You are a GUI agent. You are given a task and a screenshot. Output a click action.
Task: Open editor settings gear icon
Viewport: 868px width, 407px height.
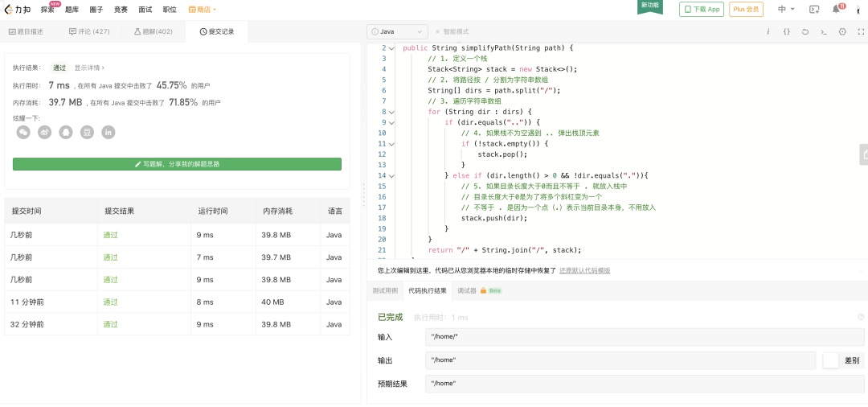click(x=842, y=31)
